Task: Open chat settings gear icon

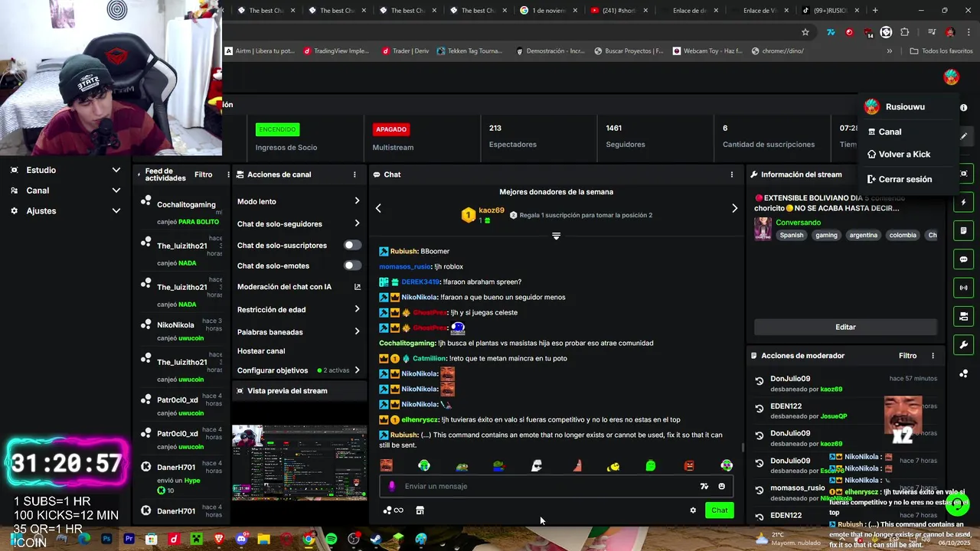Action: (693, 510)
